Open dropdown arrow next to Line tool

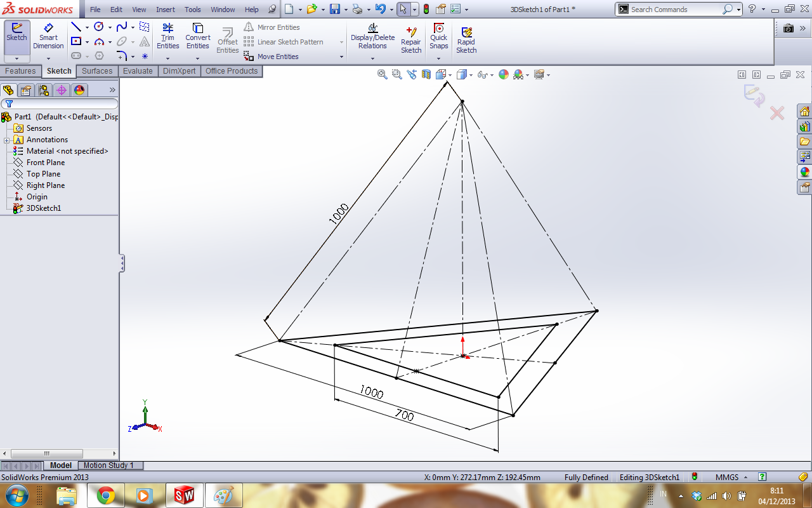pyautogui.click(x=87, y=27)
